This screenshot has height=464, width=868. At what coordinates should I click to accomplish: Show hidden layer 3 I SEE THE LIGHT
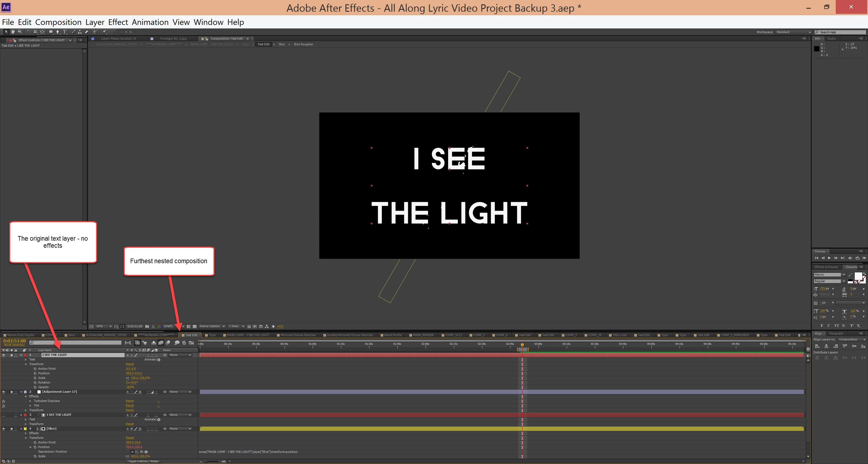click(4, 415)
